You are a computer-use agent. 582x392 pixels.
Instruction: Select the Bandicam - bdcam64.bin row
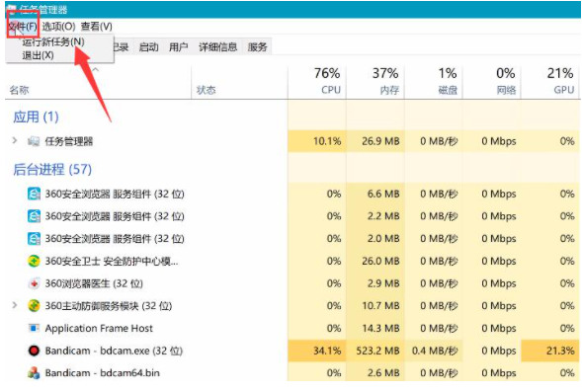pyautogui.click(x=292, y=372)
